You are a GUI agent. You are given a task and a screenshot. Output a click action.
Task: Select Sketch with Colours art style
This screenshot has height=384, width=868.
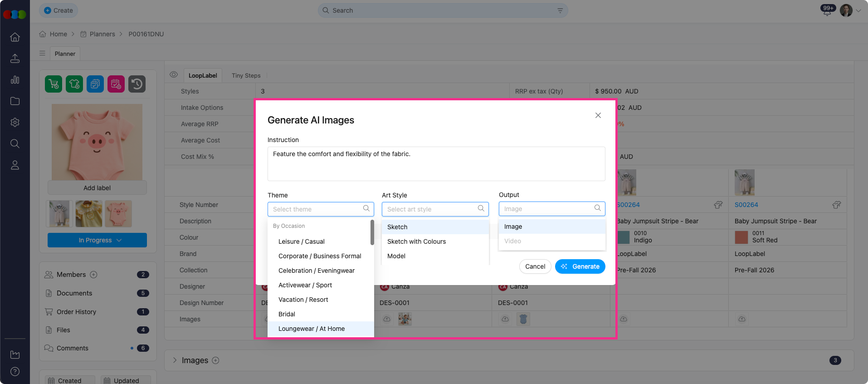tap(416, 241)
